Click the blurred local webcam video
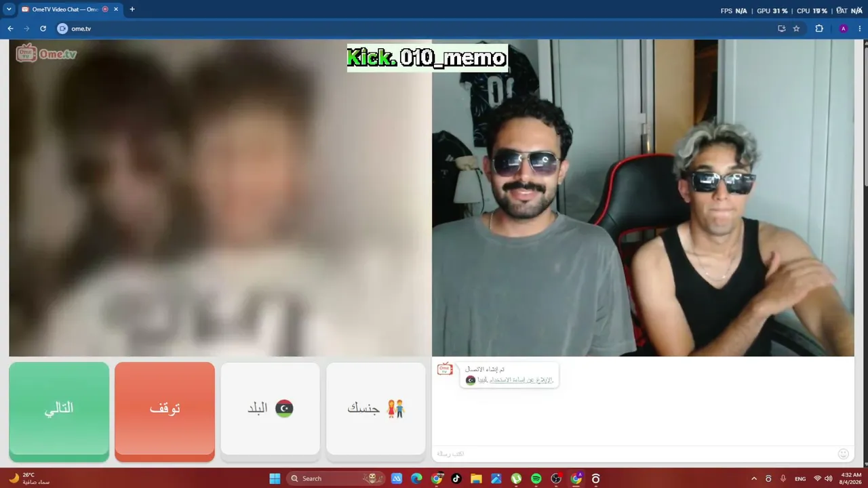Image resolution: width=868 pixels, height=488 pixels. coord(220,198)
